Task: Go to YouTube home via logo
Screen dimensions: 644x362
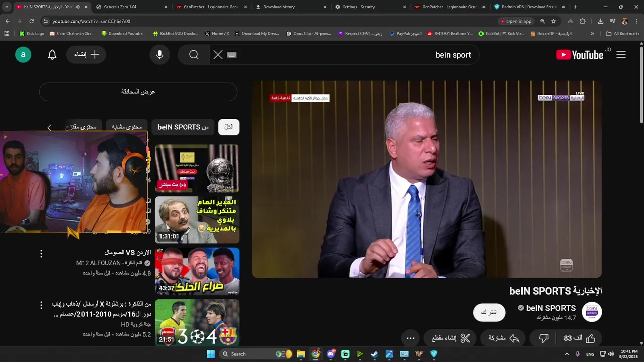Action: 580,55
